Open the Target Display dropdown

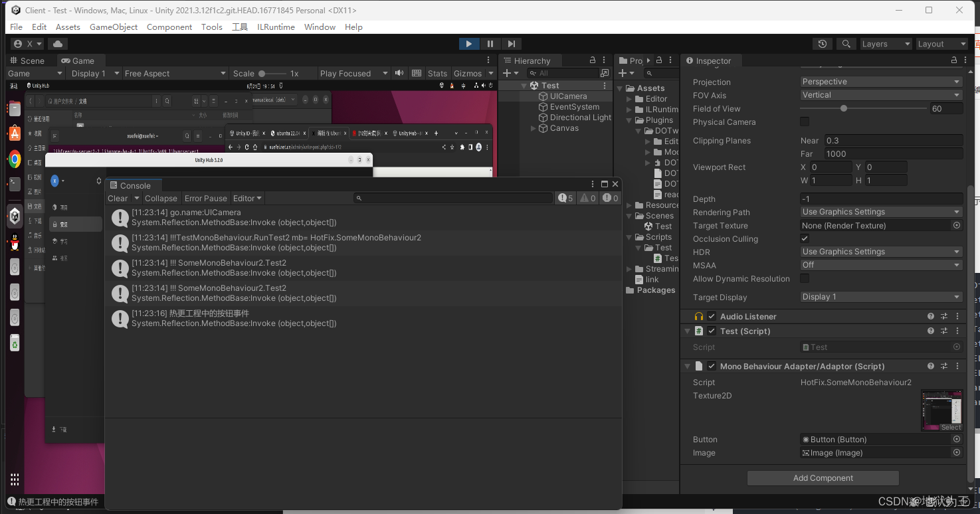pos(882,297)
